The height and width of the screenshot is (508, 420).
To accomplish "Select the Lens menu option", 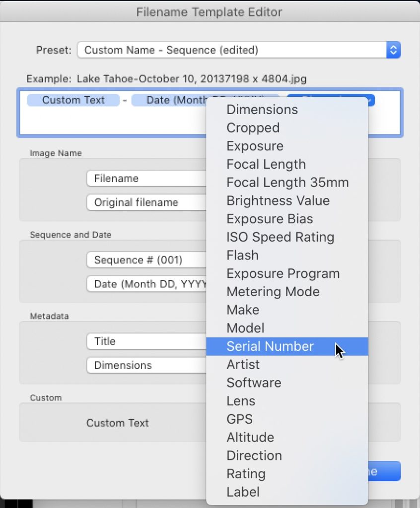I will (241, 401).
